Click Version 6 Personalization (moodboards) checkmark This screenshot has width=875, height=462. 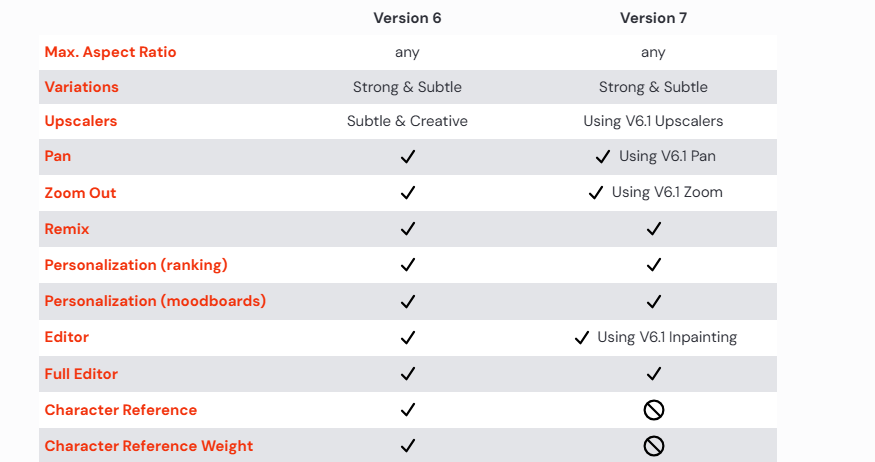407,301
